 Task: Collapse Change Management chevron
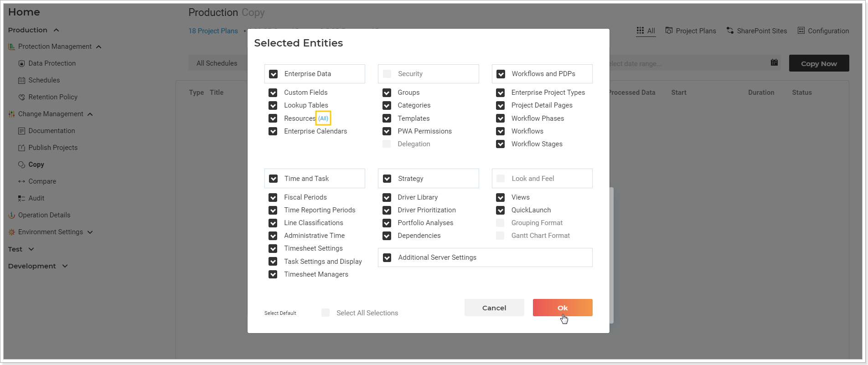click(90, 114)
